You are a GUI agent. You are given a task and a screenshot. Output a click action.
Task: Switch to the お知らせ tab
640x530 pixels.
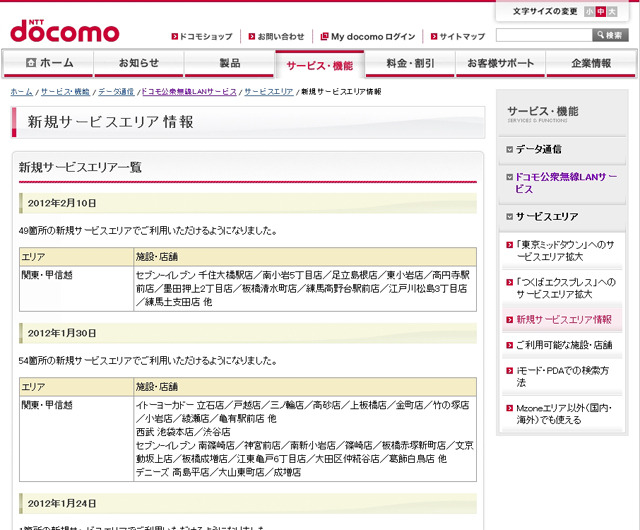139,63
